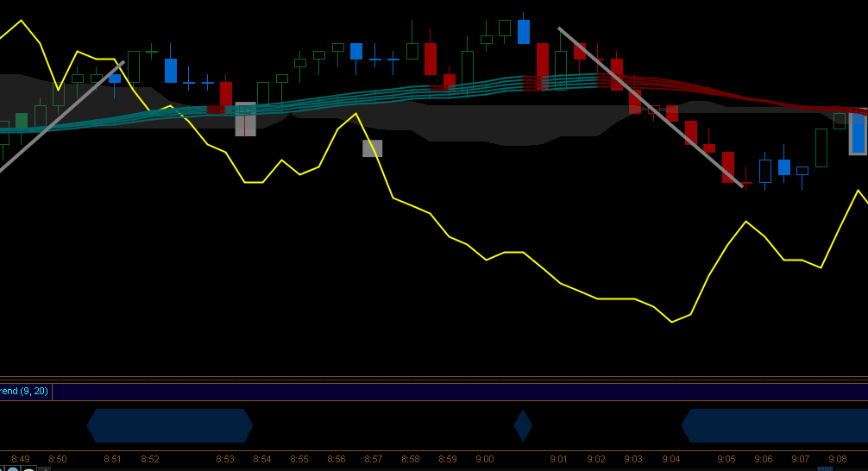The width and height of the screenshot is (868, 471).
Task: Click the 8:49 time axis label
Action: (x=21, y=459)
